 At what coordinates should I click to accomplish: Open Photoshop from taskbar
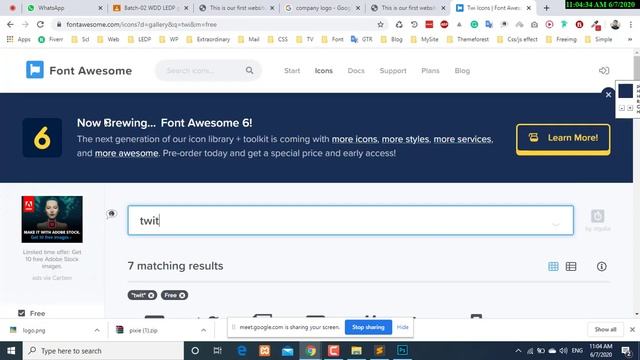tap(402, 351)
